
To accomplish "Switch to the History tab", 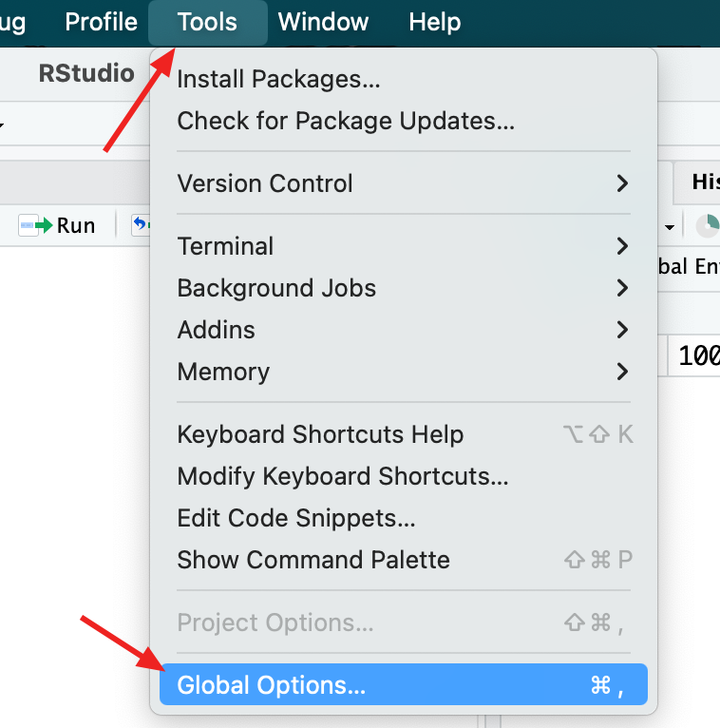I will (703, 181).
